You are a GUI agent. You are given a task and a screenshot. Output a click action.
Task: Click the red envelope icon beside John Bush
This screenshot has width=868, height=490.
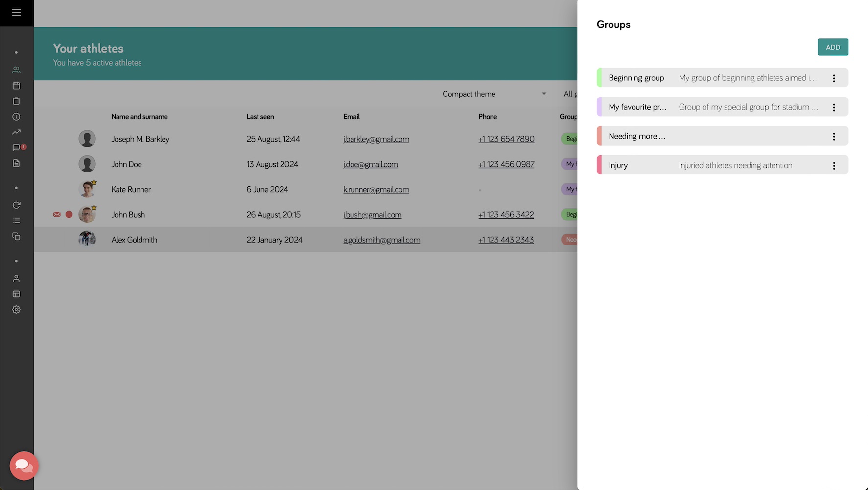click(57, 214)
